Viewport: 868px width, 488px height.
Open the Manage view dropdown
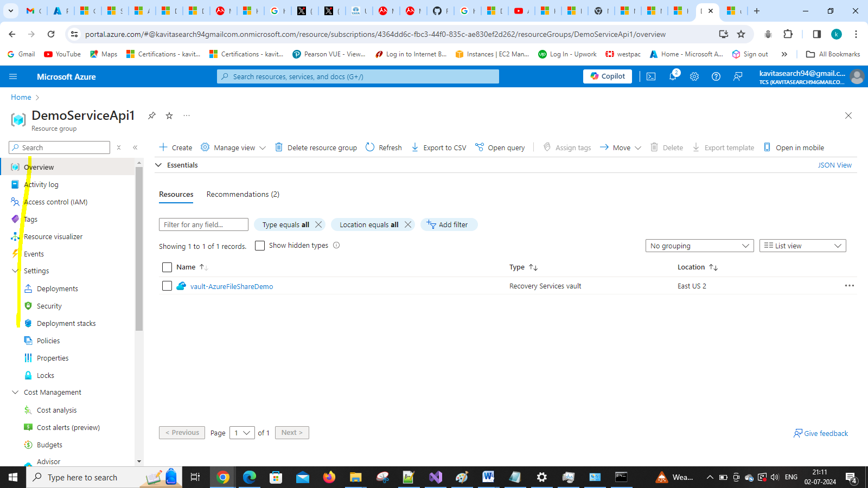[233, 147]
